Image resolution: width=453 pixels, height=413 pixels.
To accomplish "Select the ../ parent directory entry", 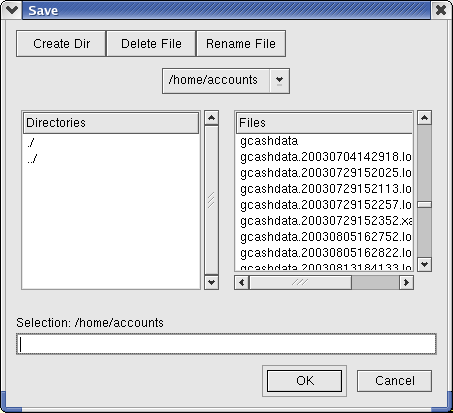I will point(111,159).
